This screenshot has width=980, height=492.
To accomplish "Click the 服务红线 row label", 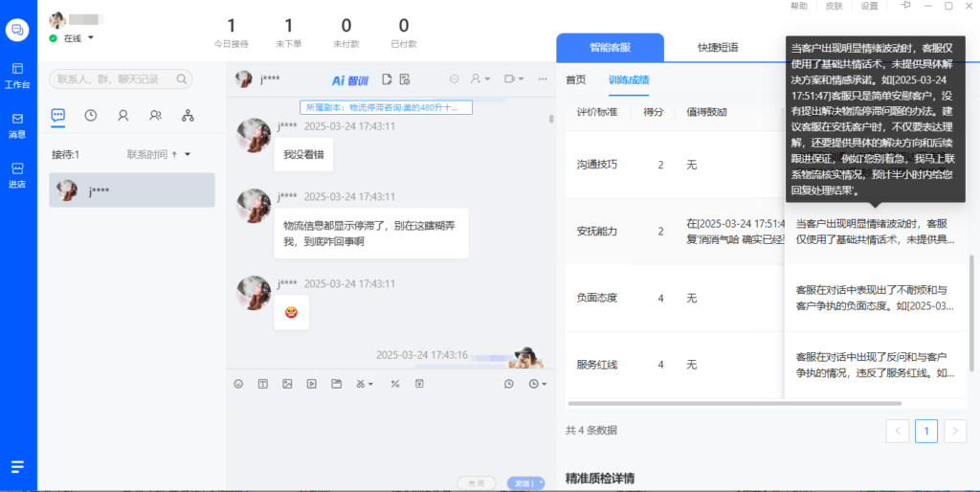I will (597, 365).
